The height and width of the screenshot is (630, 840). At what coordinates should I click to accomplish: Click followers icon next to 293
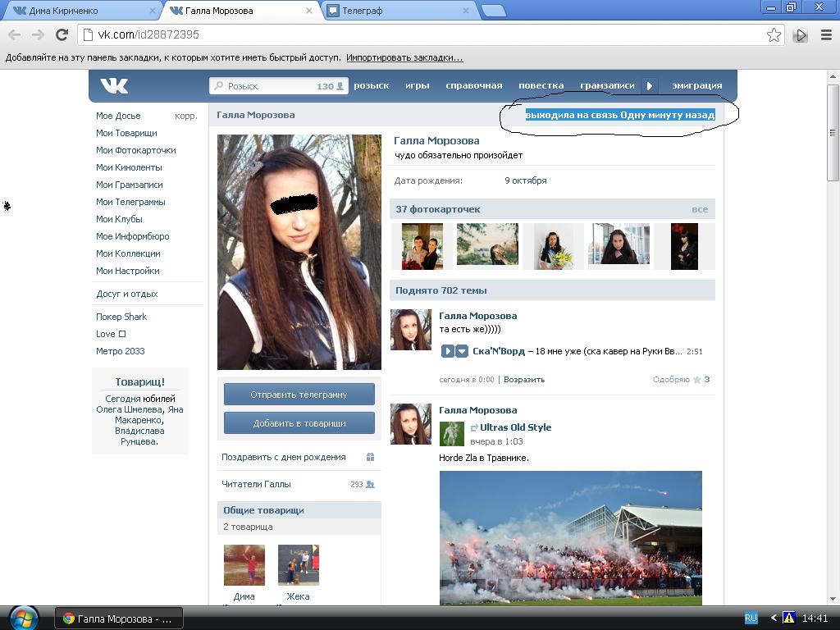370,484
